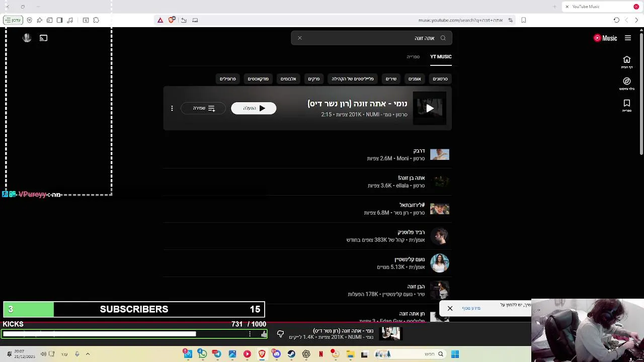The image size is (644, 362).
Task: Open three-dot menu of top result
Action: click(x=172, y=108)
